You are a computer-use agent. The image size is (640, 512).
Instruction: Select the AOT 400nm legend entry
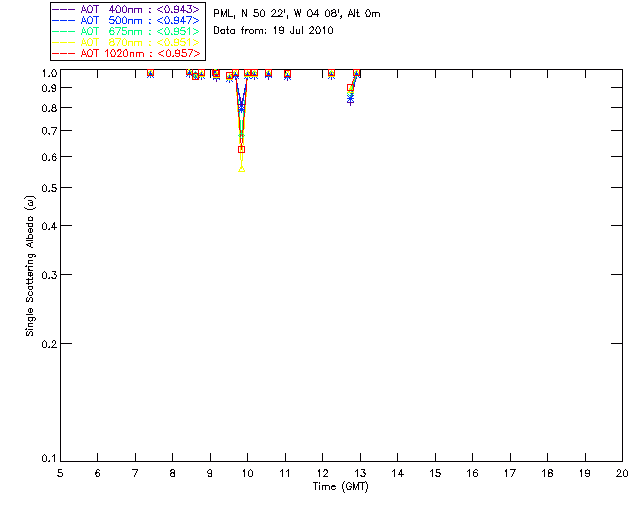126,9
